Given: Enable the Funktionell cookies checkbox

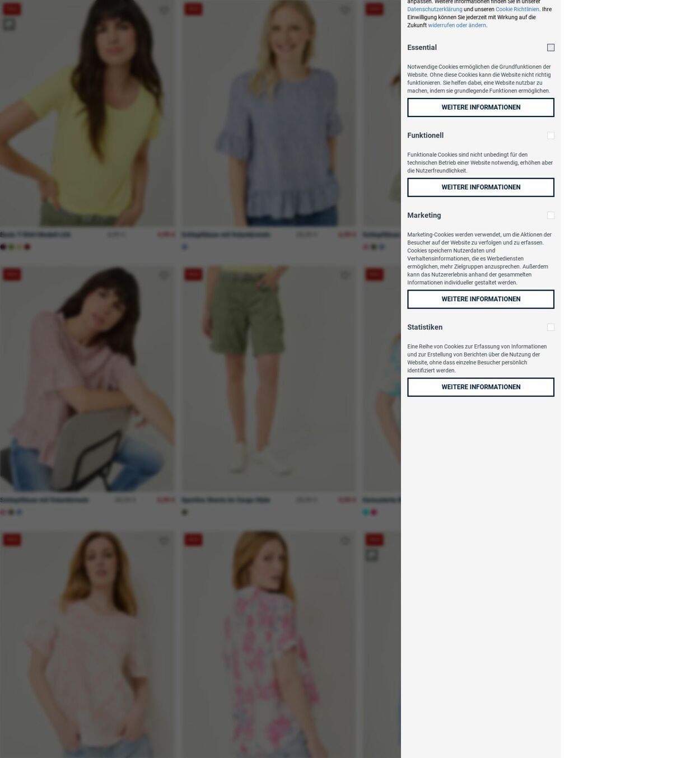Looking at the screenshot, I should [550, 135].
